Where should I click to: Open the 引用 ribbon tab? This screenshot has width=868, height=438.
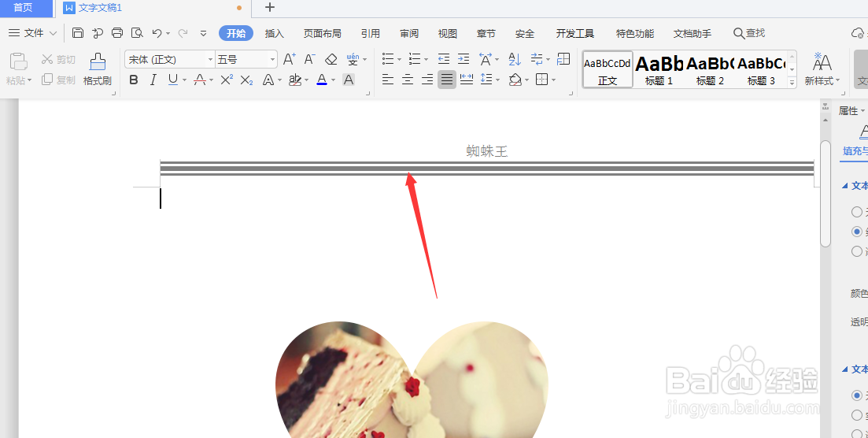371,33
